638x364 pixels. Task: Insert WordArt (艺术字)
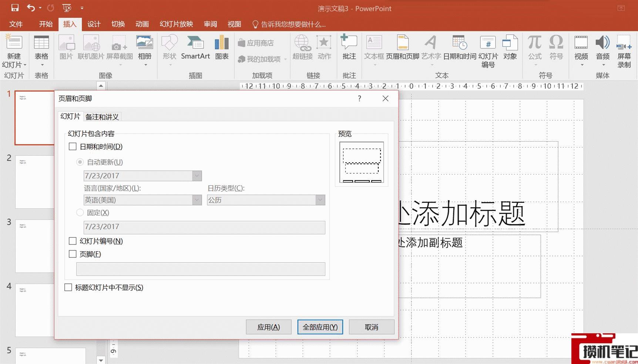pyautogui.click(x=431, y=51)
